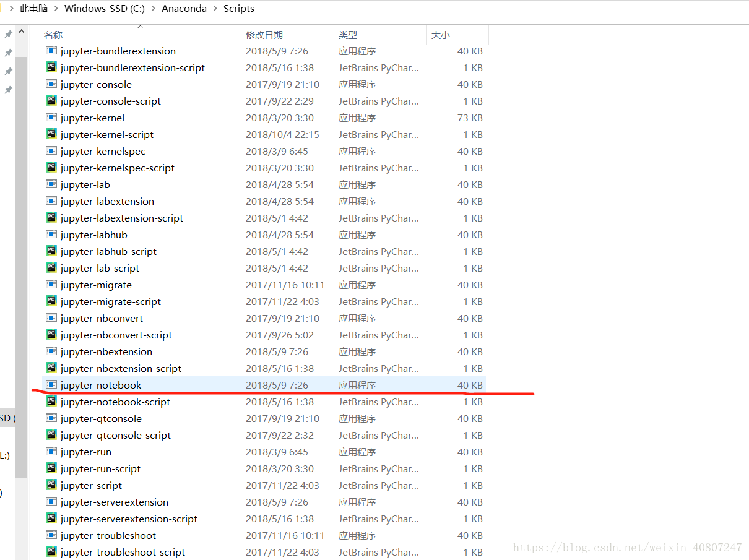
Task: Select the jupyter-labextension-script file name
Action: click(122, 218)
